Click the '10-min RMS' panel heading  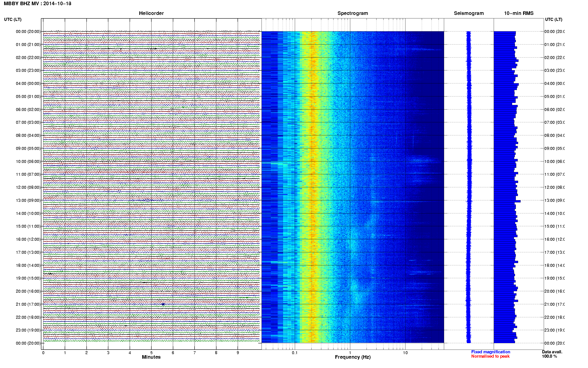click(x=519, y=13)
